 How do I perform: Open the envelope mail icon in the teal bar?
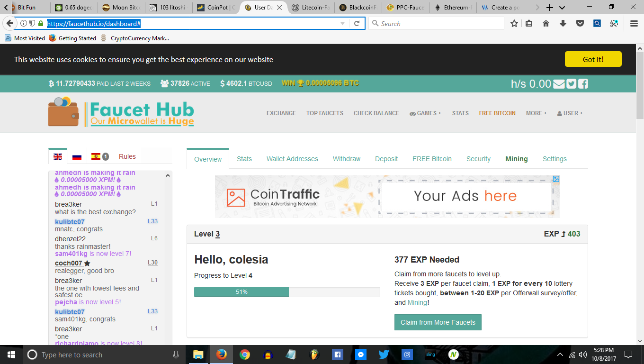(559, 84)
